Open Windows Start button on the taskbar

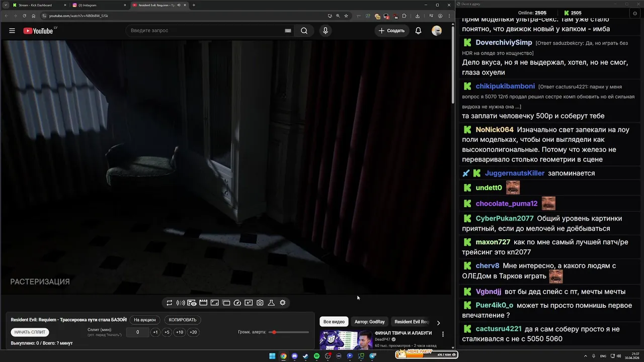272,356
